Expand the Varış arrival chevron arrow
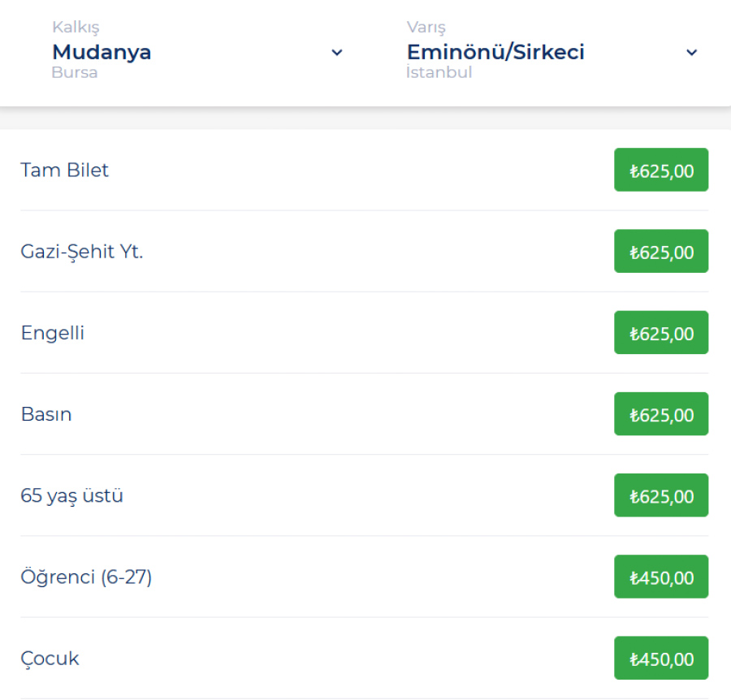Viewport: 731px width, 700px height. point(691,53)
